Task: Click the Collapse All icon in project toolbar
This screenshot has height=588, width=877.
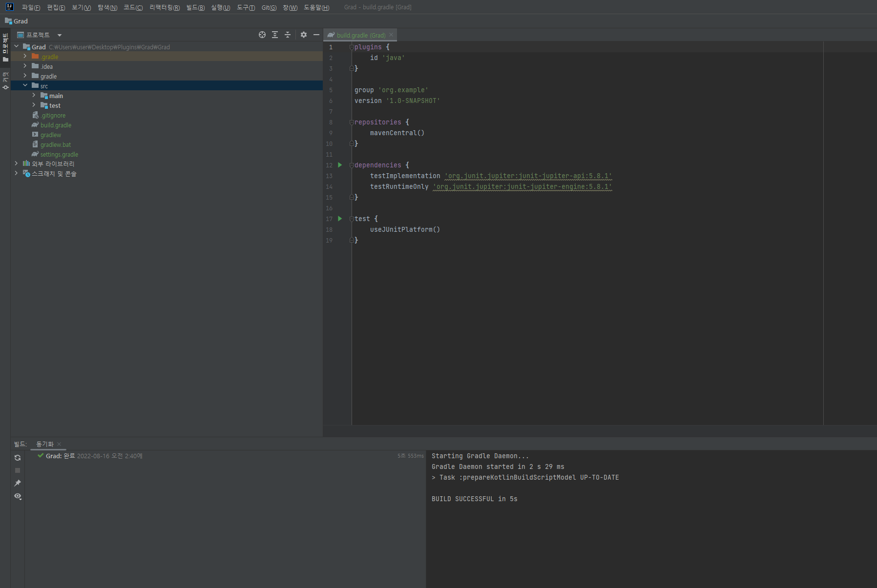Action: [x=288, y=35]
